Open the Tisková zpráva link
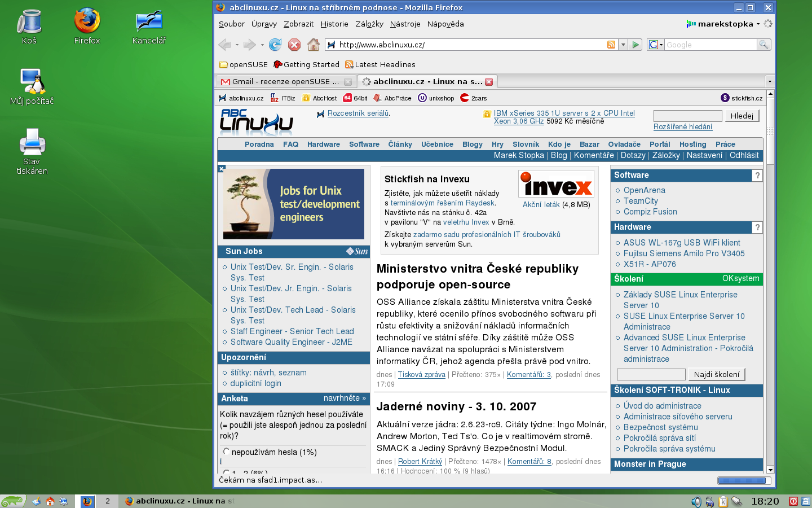The width and height of the screenshot is (812, 508). 422,374
